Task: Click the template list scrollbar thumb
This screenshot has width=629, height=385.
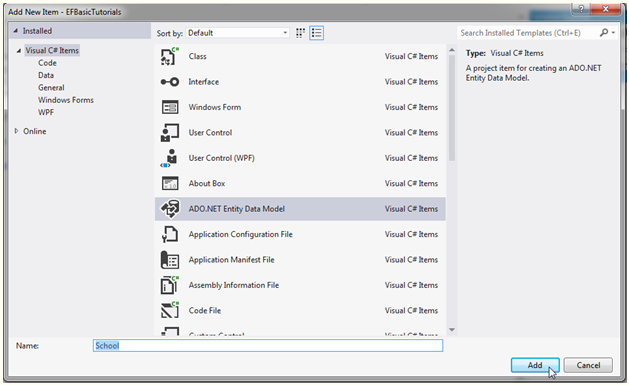Action: click(x=452, y=108)
